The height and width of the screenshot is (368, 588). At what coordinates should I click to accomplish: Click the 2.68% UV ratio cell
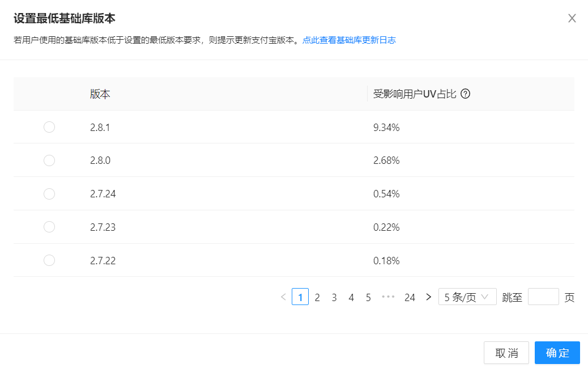coord(386,160)
